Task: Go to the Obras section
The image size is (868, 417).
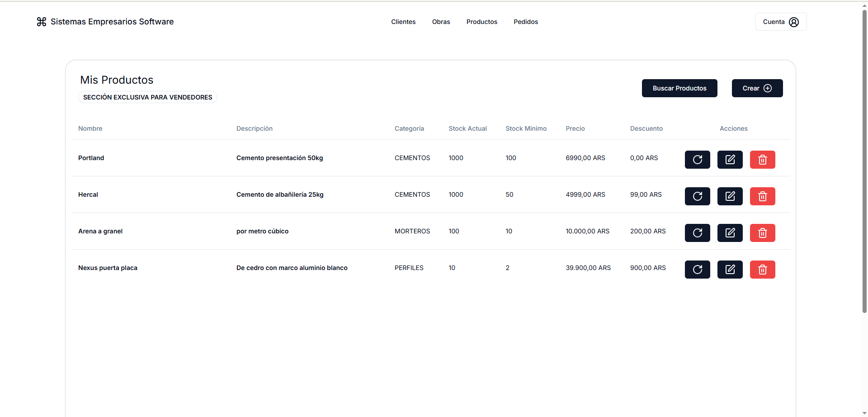Action: 441,22
